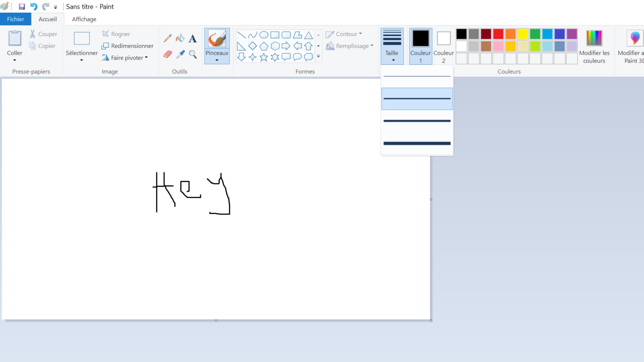
Task: Expand the Coller paste dropdown arrow
Action: point(15,60)
